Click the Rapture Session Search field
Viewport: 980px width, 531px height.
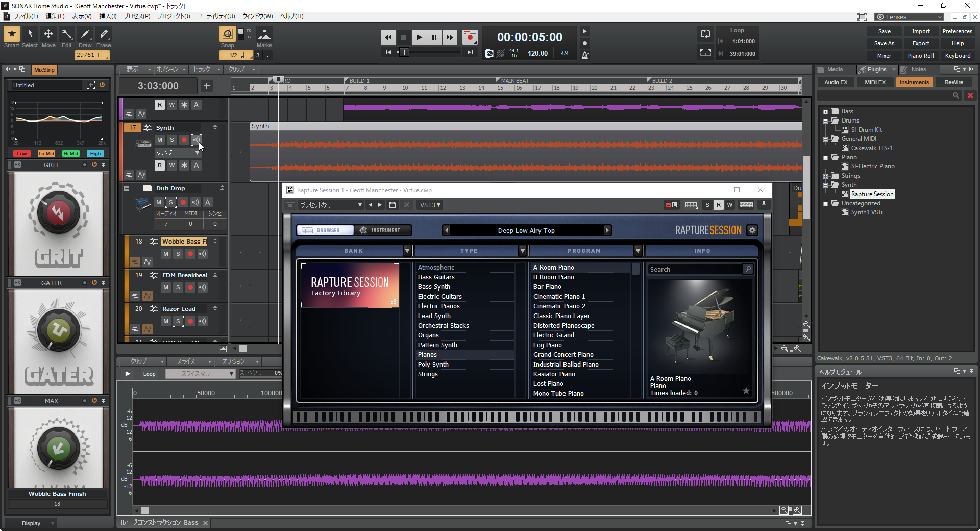click(x=695, y=269)
